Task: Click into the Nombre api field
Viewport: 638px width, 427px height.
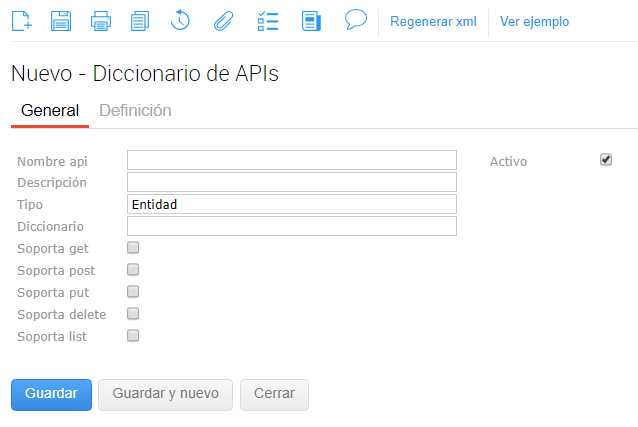Action: click(x=291, y=160)
